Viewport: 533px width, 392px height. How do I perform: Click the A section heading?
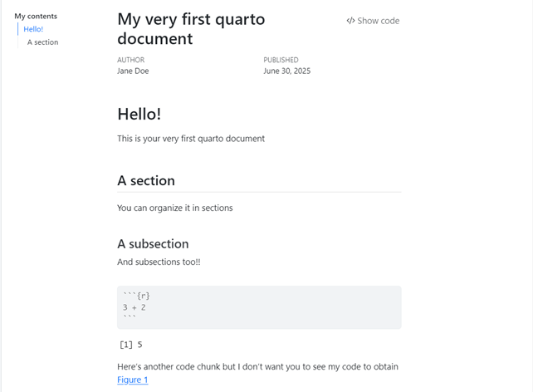pos(146,180)
